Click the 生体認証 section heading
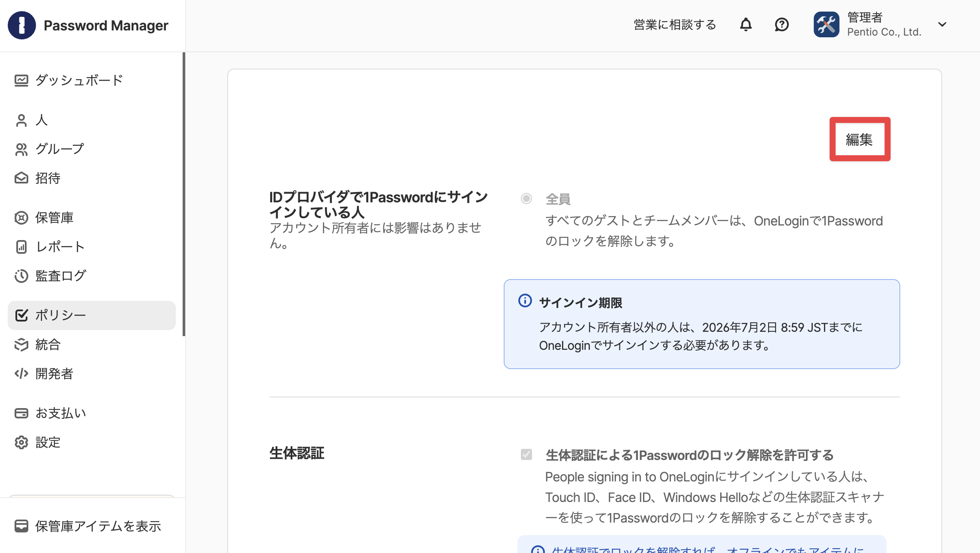Screen dimensions: 980x553 tap(297, 453)
